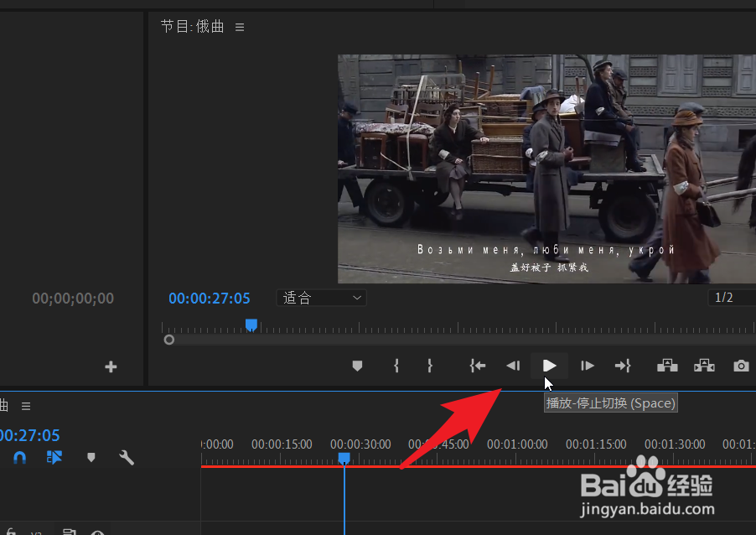This screenshot has height=535, width=756.
Task: Mark Out point with right brace icon
Action: coord(430,366)
